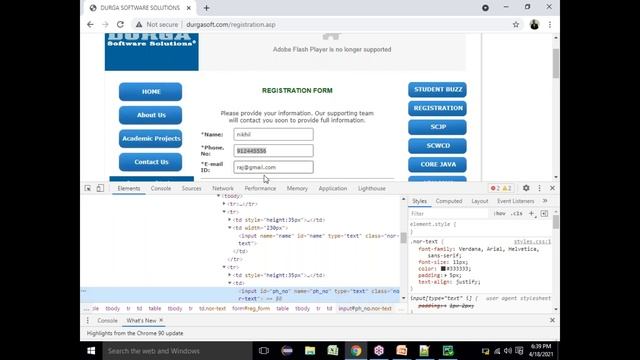Open the Chrome profile avatar
This screenshot has height=360, width=640.
pyautogui.click(x=534, y=24)
